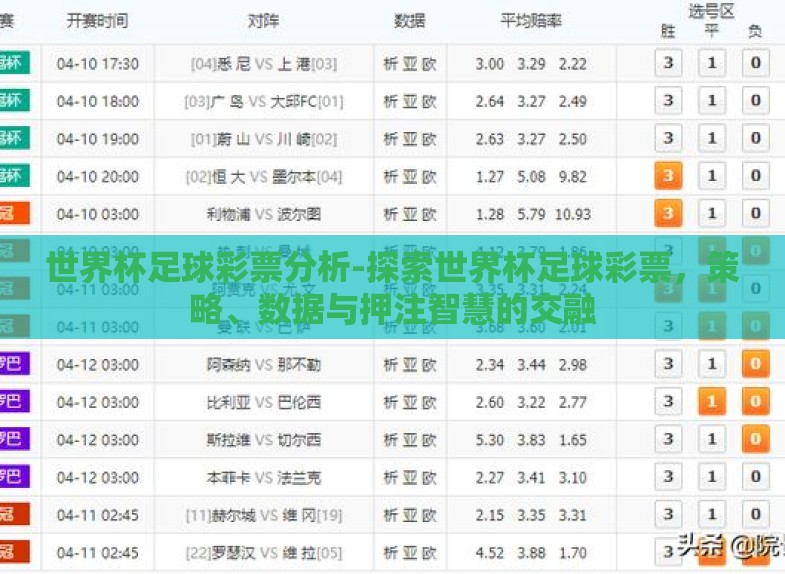The width and height of the screenshot is (785, 574).
Task: Select draw (1) for 悉尼 VS 上港
Action: (x=712, y=63)
